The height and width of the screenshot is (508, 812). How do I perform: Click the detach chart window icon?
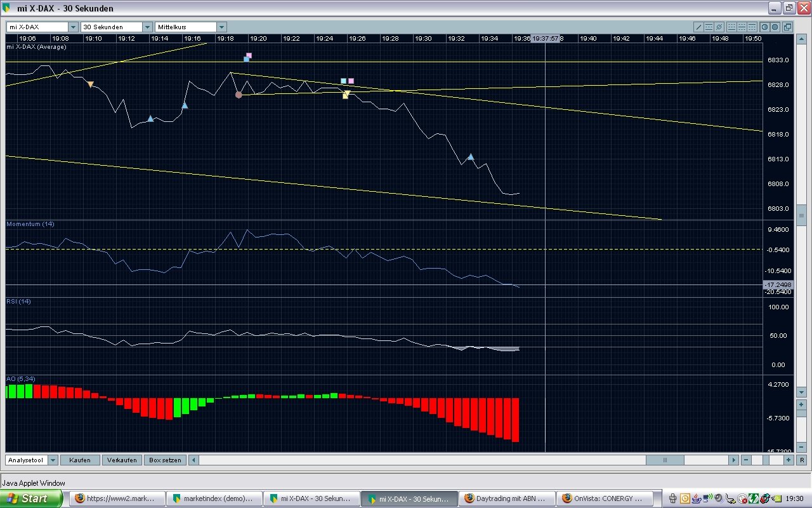point(787,27)
